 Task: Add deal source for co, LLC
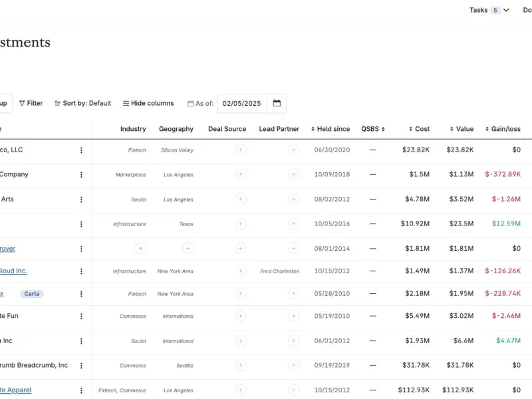(x=240, y=150)
